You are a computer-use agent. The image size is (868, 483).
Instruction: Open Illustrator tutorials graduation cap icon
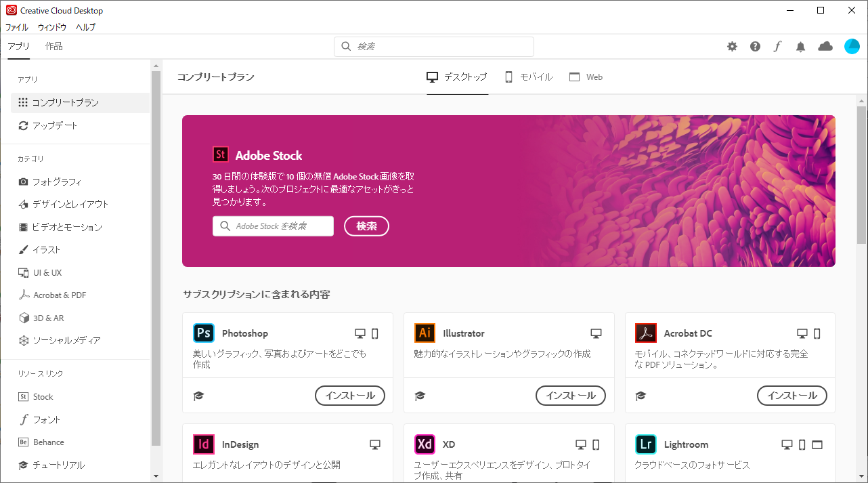tap(420, 396)
